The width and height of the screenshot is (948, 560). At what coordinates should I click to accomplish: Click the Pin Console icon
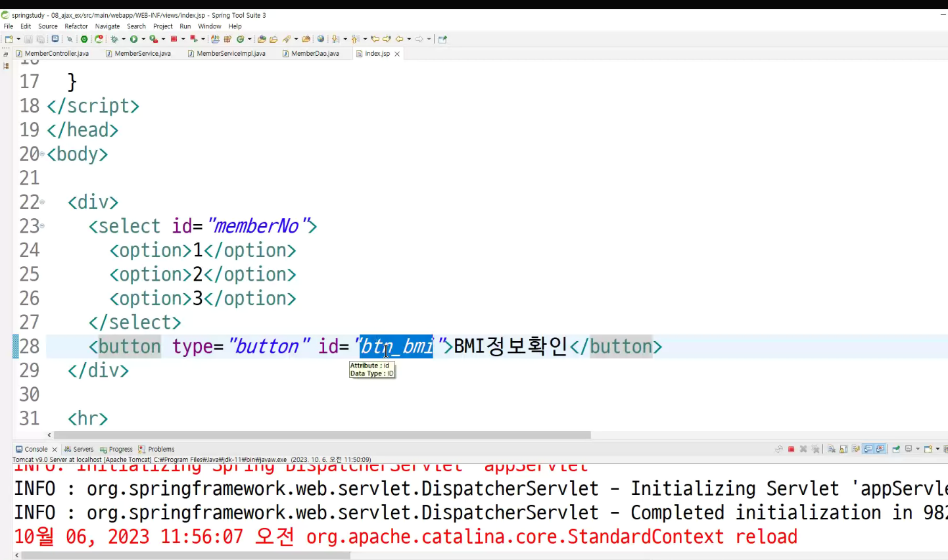[x=896, y=450]
